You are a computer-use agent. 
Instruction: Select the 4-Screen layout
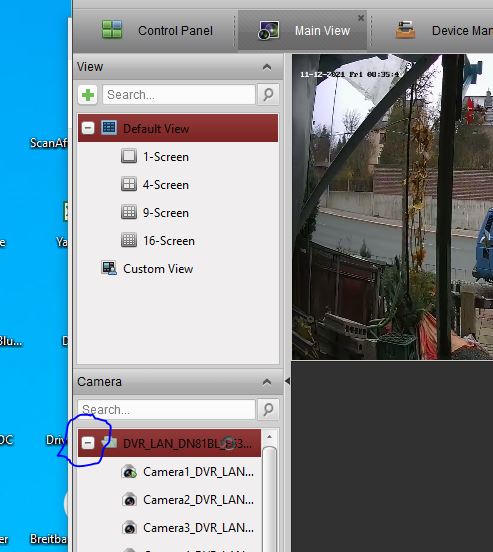pos(166,185)
